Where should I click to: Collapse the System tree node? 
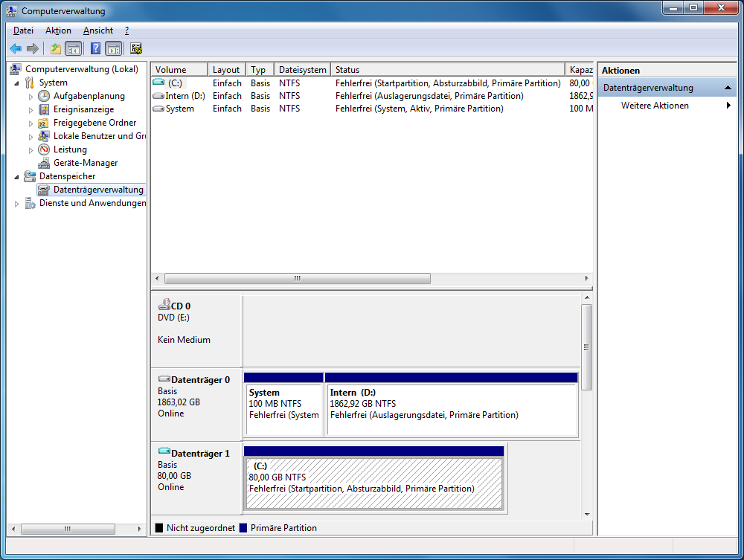16,83
